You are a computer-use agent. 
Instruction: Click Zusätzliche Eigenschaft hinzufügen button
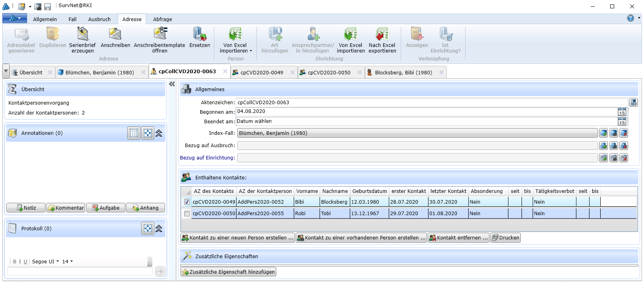coord(228,272)
